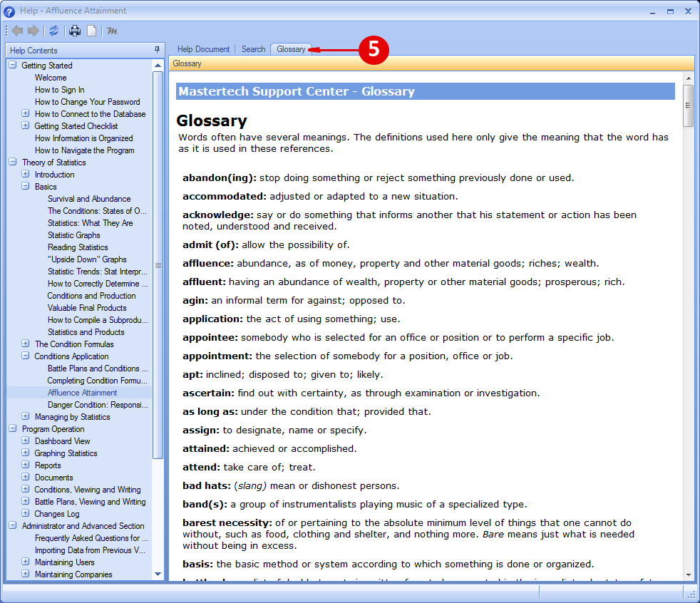Screen dimensions: 700x603
Task: Expand the Managing by Statistics node
Action: tap(26, 416)
